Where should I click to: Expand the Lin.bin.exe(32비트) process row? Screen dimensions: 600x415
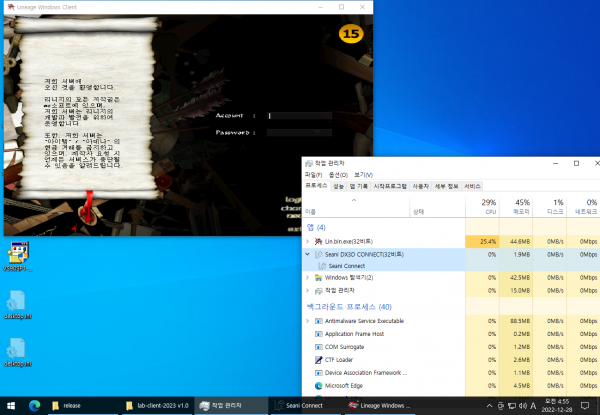[308, 241]
